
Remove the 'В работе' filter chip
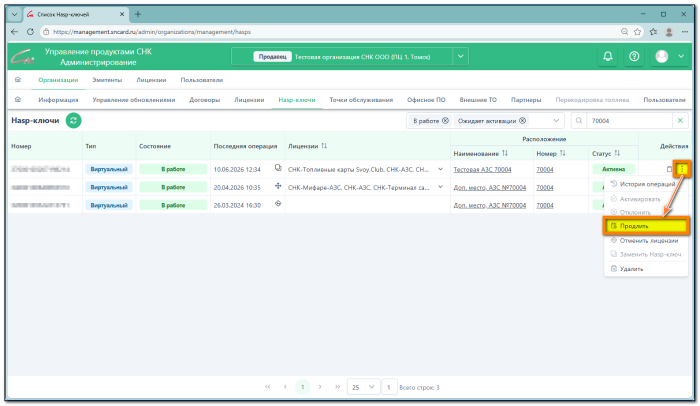coord(445,121)
